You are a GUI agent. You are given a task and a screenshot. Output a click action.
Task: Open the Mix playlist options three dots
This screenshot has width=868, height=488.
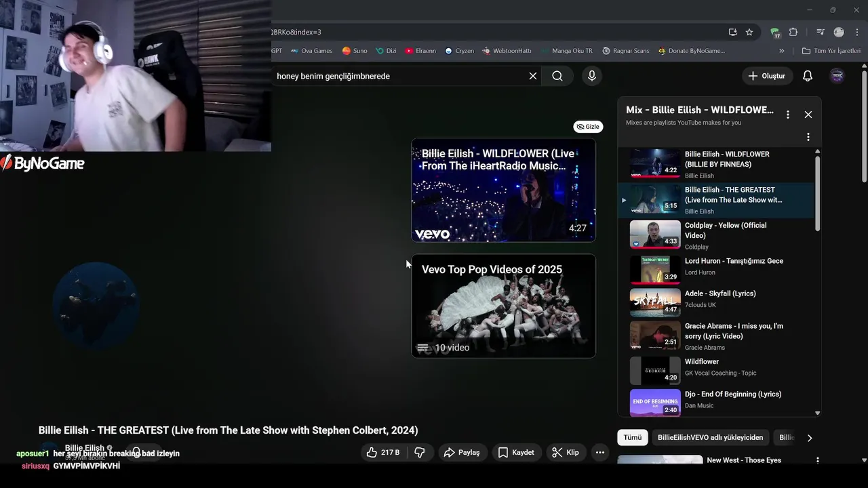coord(787,115)
